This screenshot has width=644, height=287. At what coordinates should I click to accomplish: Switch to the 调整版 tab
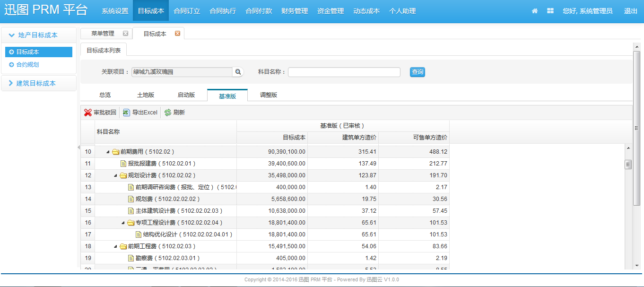point(269,95)
